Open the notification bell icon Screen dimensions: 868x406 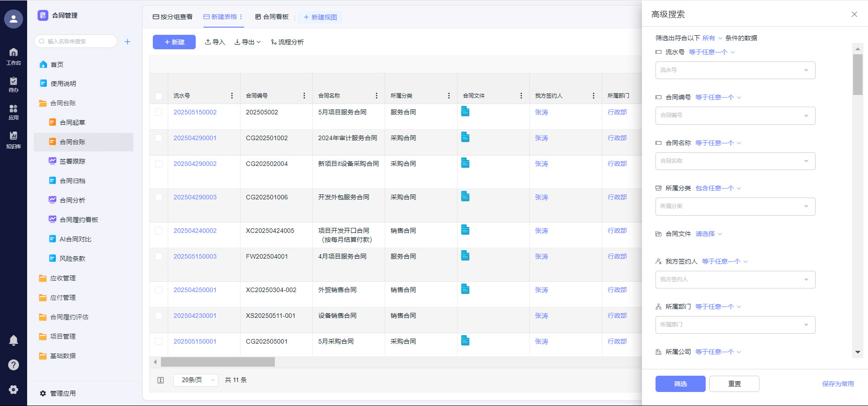pos(14,340)
